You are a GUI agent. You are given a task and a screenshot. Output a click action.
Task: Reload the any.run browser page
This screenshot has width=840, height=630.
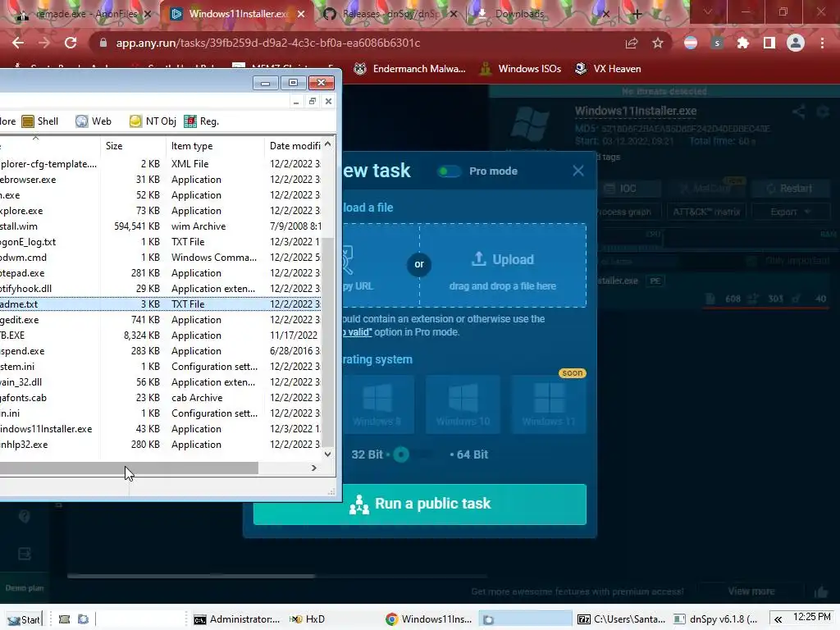point(71,43)
